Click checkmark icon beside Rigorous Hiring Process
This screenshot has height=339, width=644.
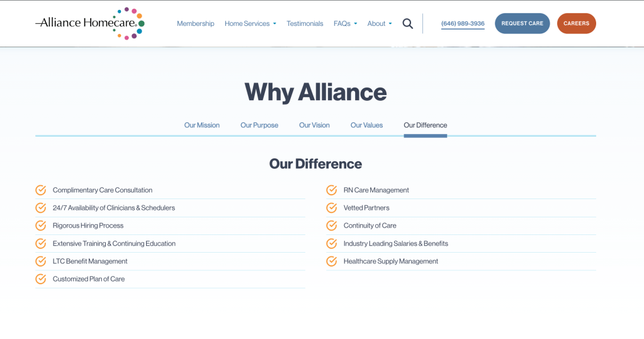point(41,226)
